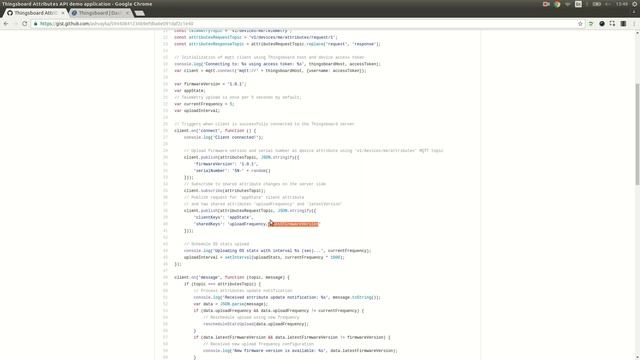This screenshot has height=360, width=640.
Task: Reload the current gist page
Action: pos(24,24)
